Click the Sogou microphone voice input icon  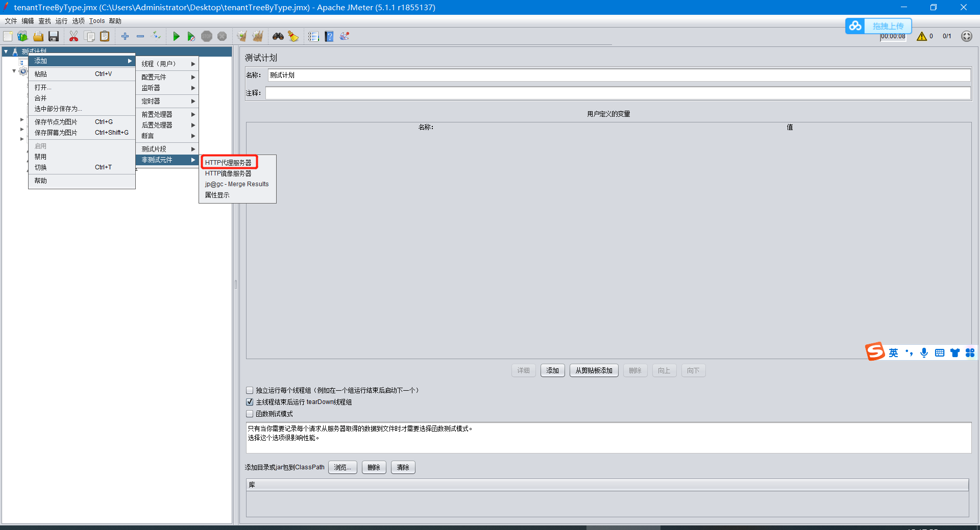point(924,352)
